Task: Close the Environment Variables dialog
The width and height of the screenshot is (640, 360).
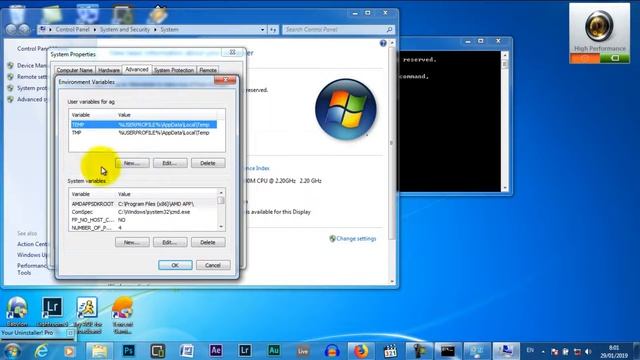Action: click(x=225, y=80)
